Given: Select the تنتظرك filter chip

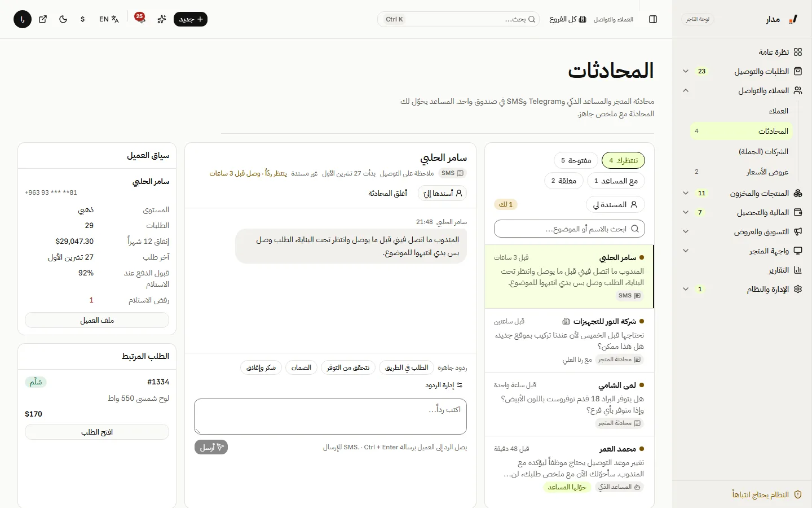Looking at the screenshot, I should point(623,160).
